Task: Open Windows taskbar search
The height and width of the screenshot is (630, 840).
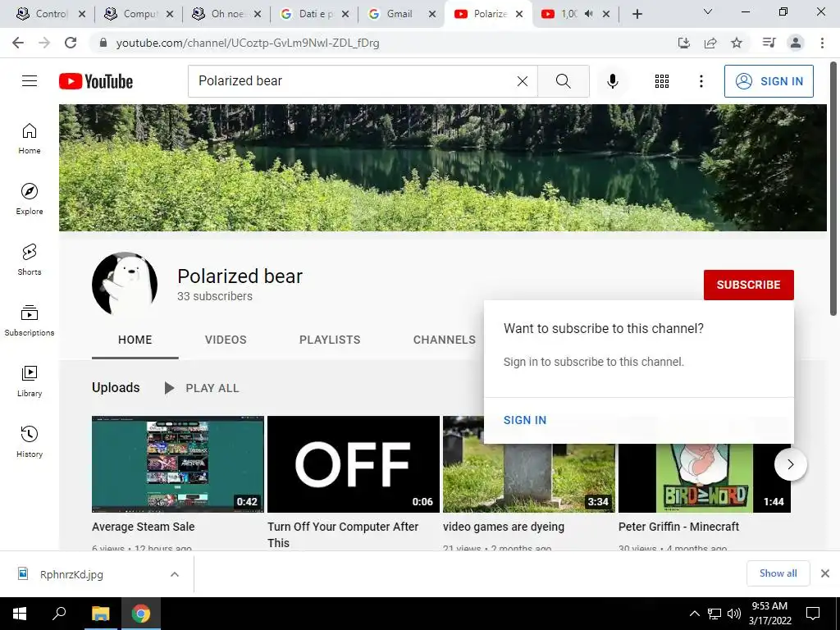Action: (x=59, y=614)
